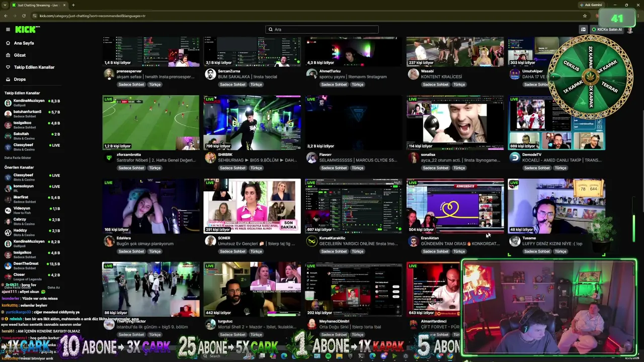This screenshot has height=362, width=644.
Task: Open konsoloyun channel in sidebar
Action: tap(32, 189)
